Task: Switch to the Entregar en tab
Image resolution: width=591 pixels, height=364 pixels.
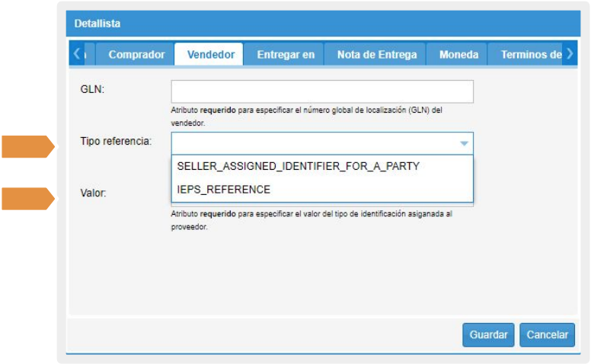Action: 286,55
